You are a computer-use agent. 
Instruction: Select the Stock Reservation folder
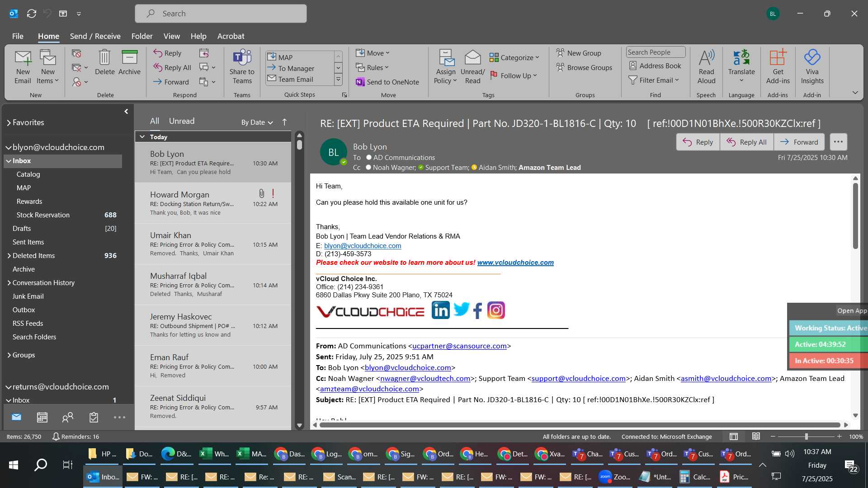coord(63,215)
